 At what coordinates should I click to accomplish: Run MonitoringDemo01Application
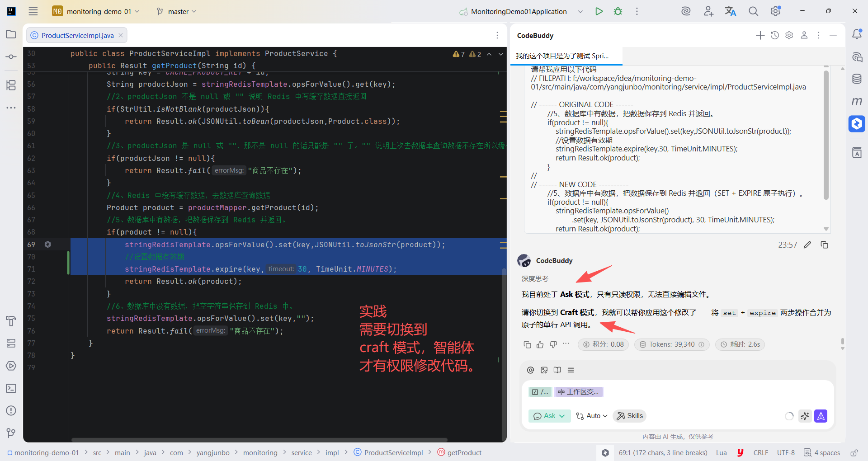(599, 11)
